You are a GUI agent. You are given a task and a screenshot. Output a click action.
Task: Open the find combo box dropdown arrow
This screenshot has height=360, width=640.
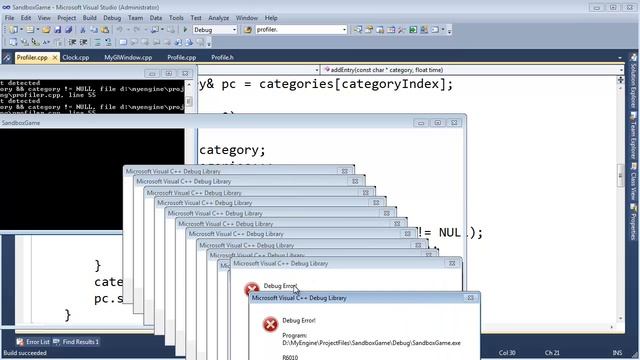coord(344,30)
